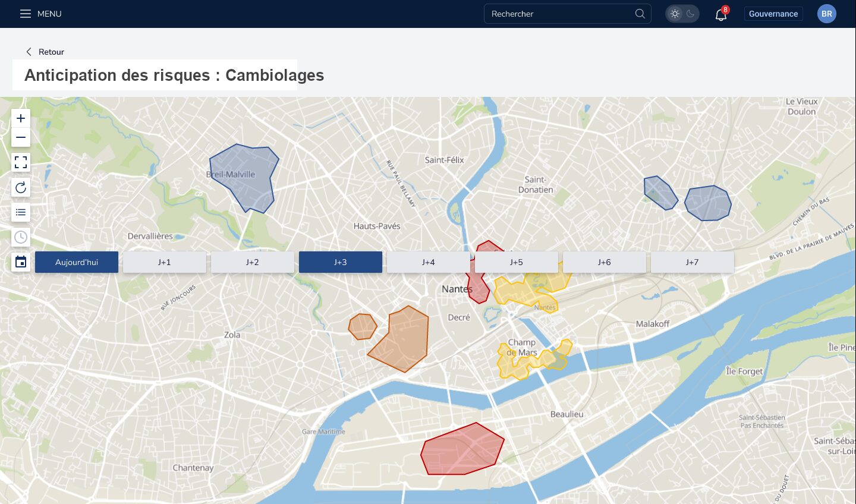Zoom in on the map

(x=21, y=118)
